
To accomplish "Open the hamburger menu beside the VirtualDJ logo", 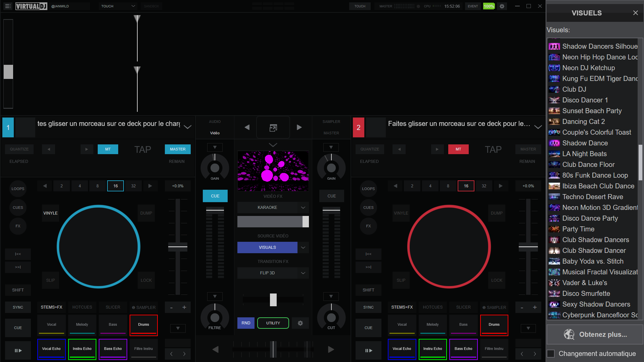I will [x=8, y=6].
